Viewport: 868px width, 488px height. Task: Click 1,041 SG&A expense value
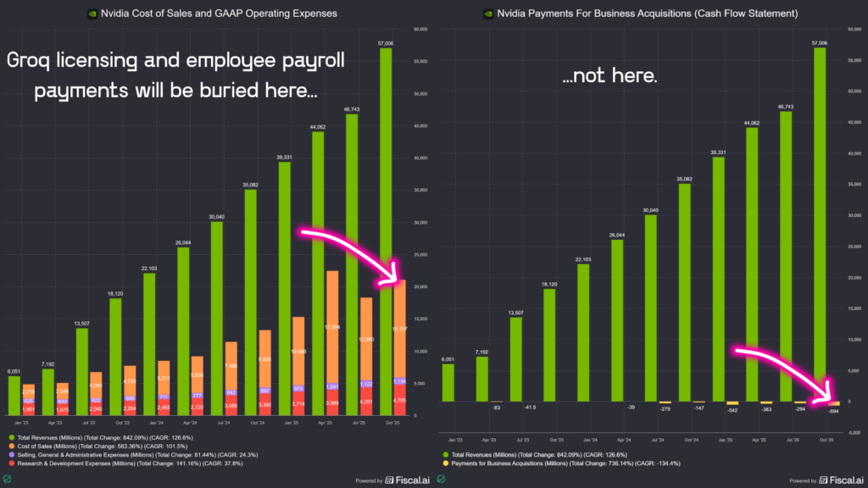(332, 386)
